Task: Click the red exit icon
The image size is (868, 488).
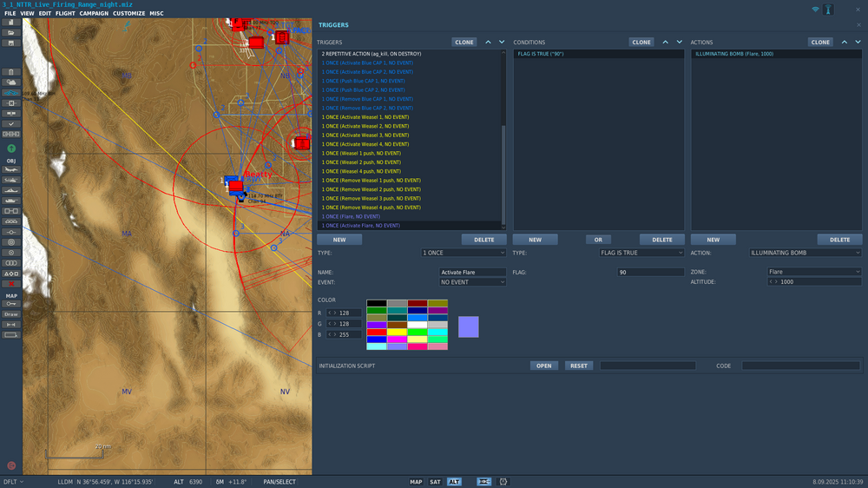Action: coord(11,465)
